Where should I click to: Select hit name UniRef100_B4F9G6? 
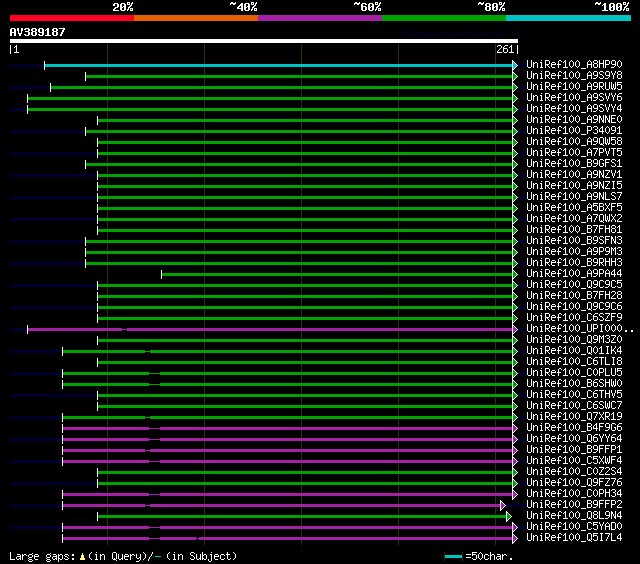click(x=574, y=428)
